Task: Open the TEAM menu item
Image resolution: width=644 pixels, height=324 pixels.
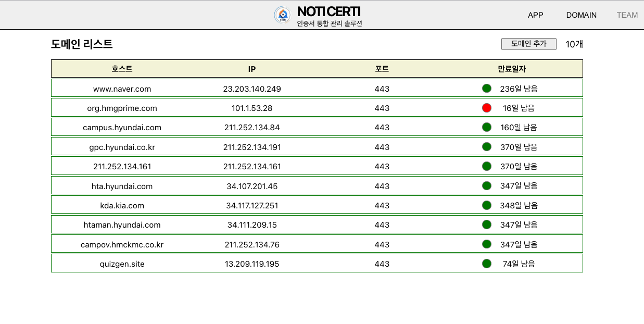Action: (627, 15)
